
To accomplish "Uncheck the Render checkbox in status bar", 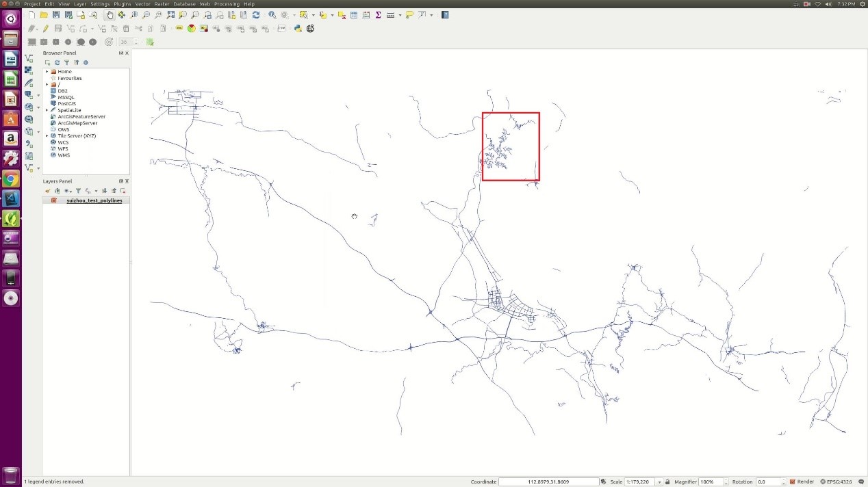I will click(x=793, y=482).
